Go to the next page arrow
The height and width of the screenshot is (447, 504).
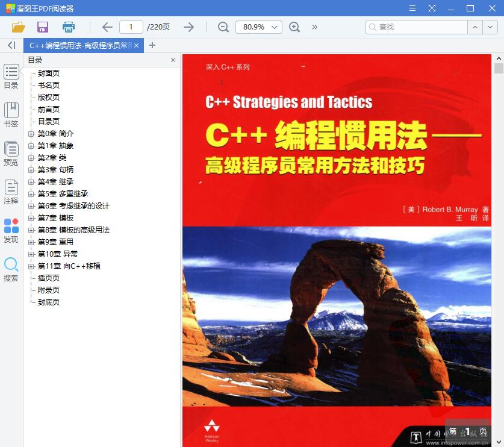[x=188, y=27]
